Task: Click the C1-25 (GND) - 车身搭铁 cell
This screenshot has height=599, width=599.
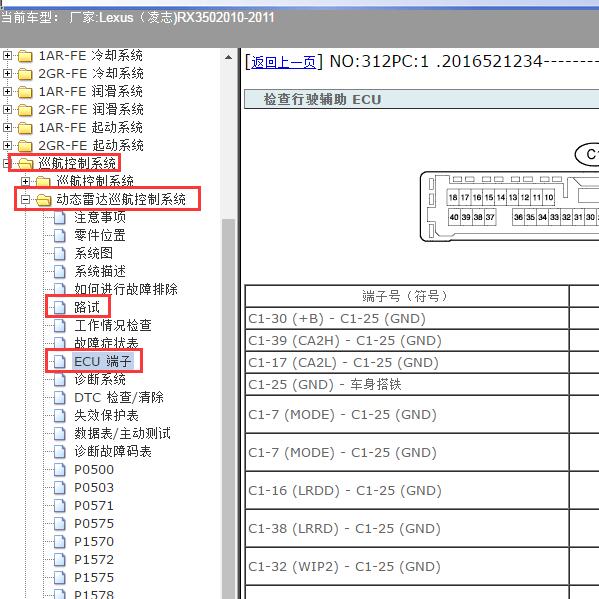Action: click(407, 384)
